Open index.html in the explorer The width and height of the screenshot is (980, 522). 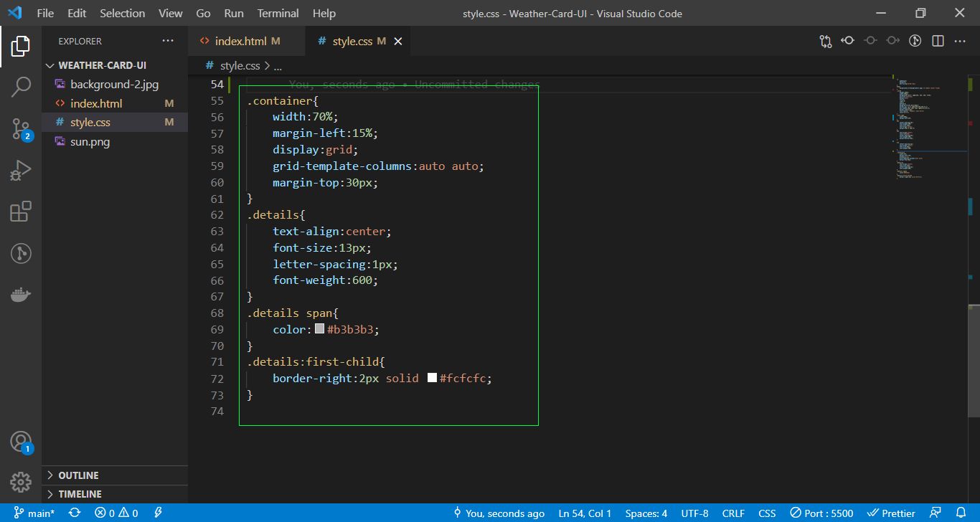tap(115, 103)
